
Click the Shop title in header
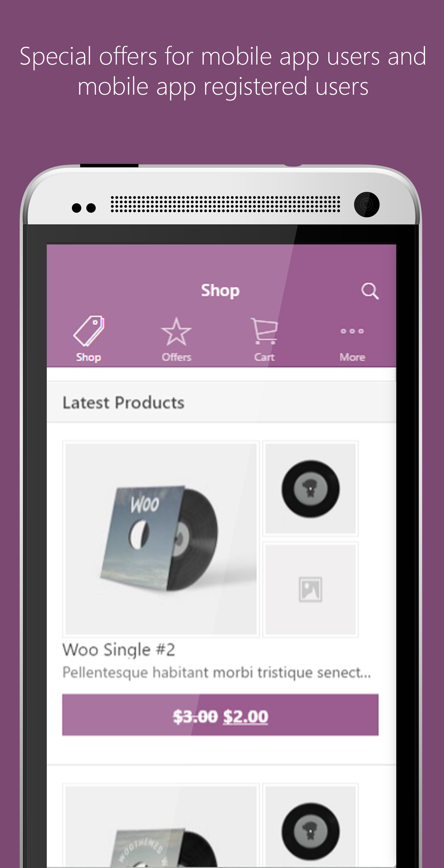(220, 290)
